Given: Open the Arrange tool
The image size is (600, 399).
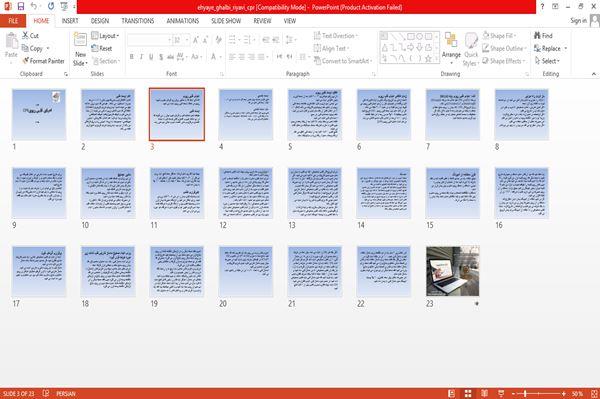Looking at the screenshot, I should click(x=451, y=49).
